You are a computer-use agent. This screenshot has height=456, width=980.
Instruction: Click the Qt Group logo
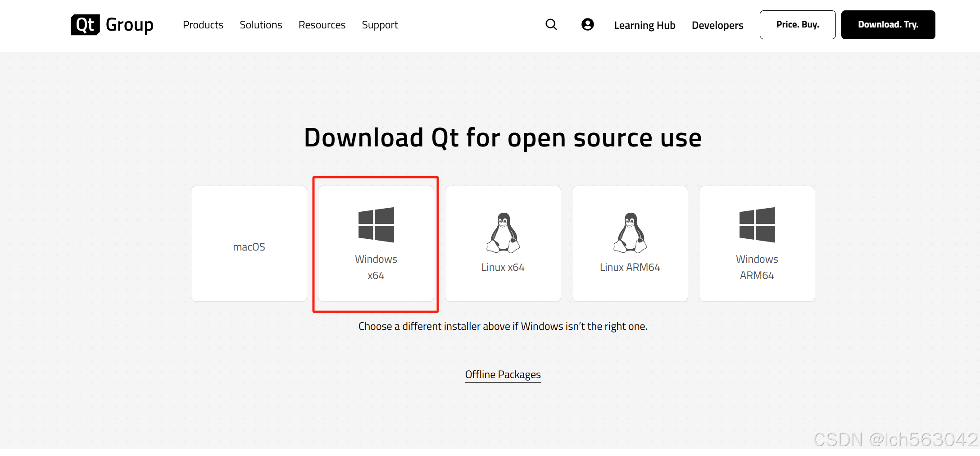click(112, 25)
